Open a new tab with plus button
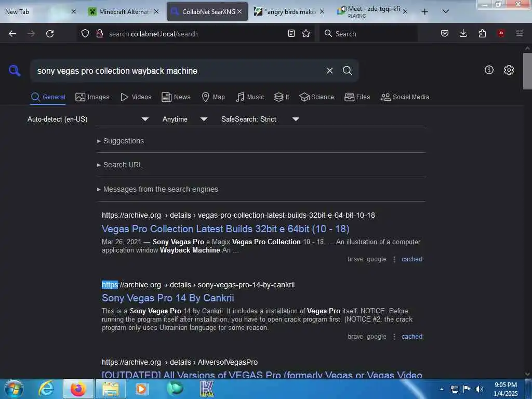Image resolution: width=532 pixels, height=399 pixels. pos(424,12)
